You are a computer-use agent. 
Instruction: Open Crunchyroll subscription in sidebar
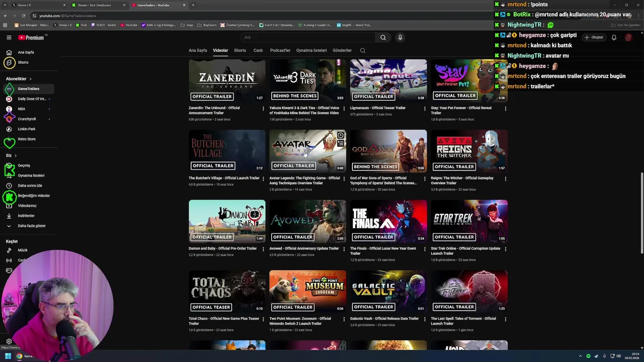28,119
